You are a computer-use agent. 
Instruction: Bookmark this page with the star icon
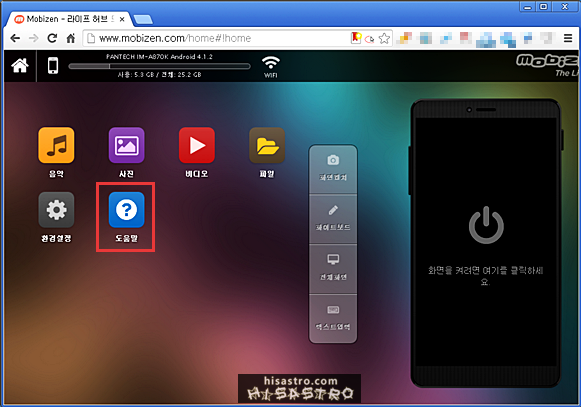(385, 38)
